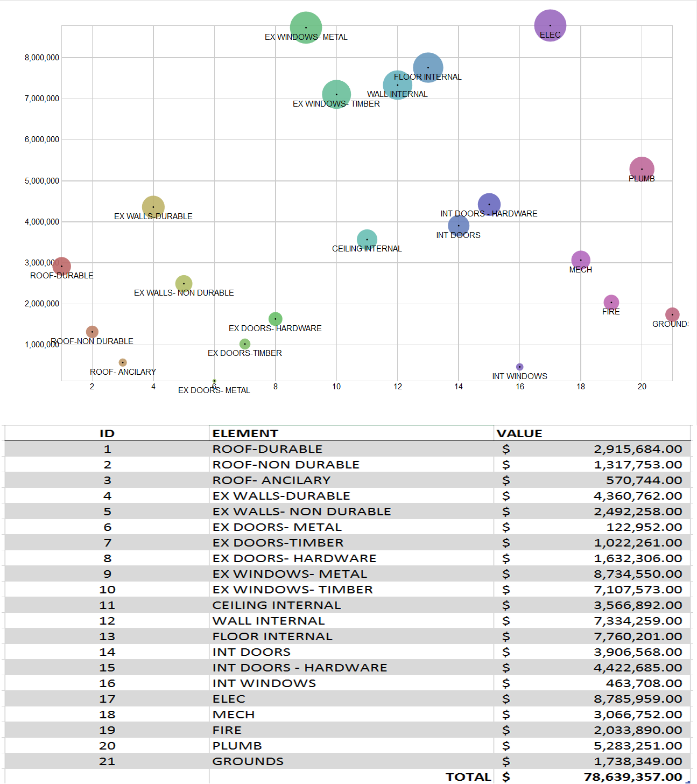Click the VALUE column header

[519, 433]
